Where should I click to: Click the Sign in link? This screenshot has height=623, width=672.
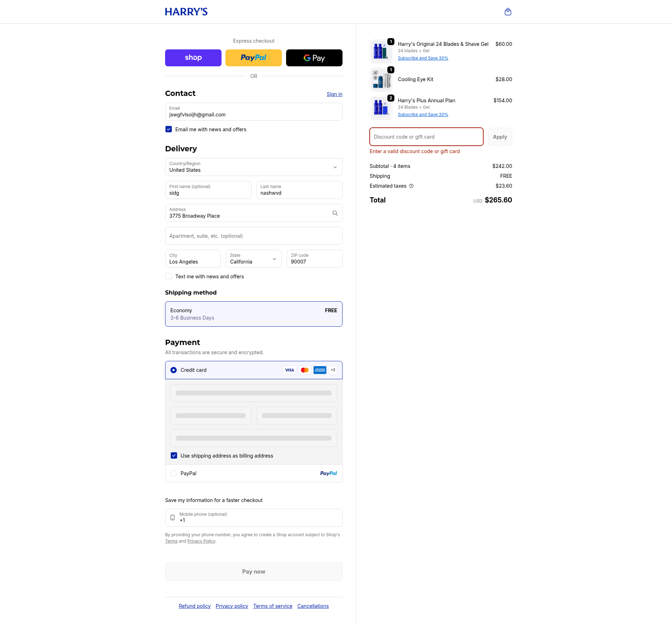[x=334, y=94]
